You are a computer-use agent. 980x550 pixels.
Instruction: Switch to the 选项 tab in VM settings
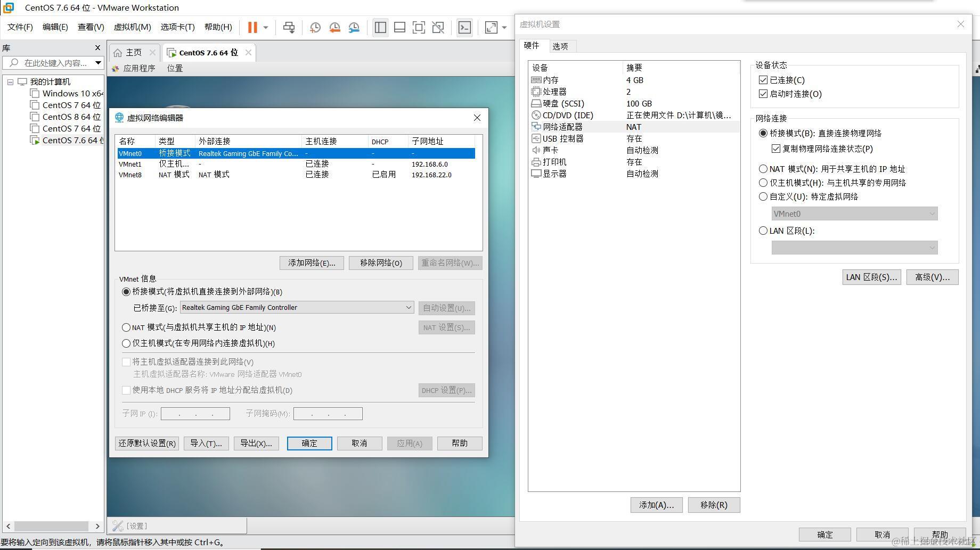[x=560, y=46]
